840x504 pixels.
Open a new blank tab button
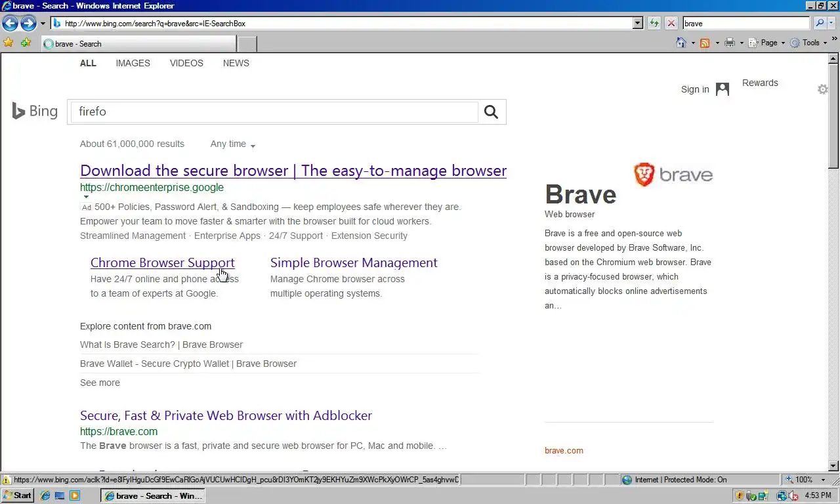[247, 44]
